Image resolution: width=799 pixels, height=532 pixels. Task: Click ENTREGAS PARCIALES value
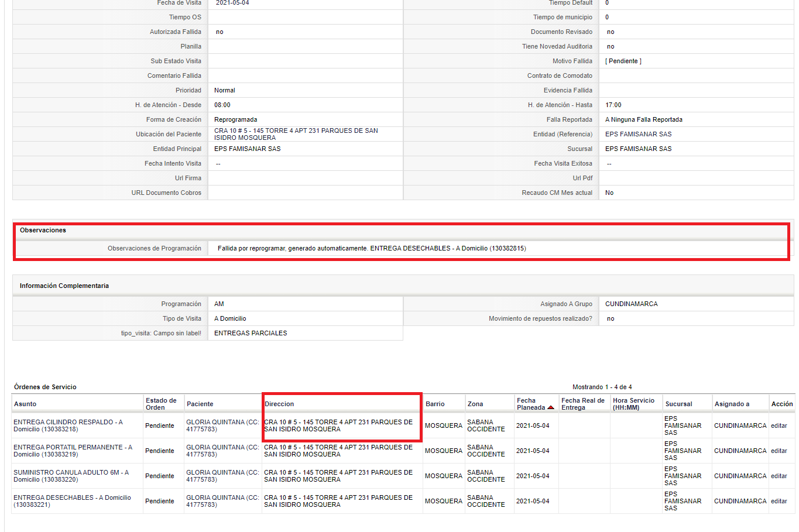point(251,333)
